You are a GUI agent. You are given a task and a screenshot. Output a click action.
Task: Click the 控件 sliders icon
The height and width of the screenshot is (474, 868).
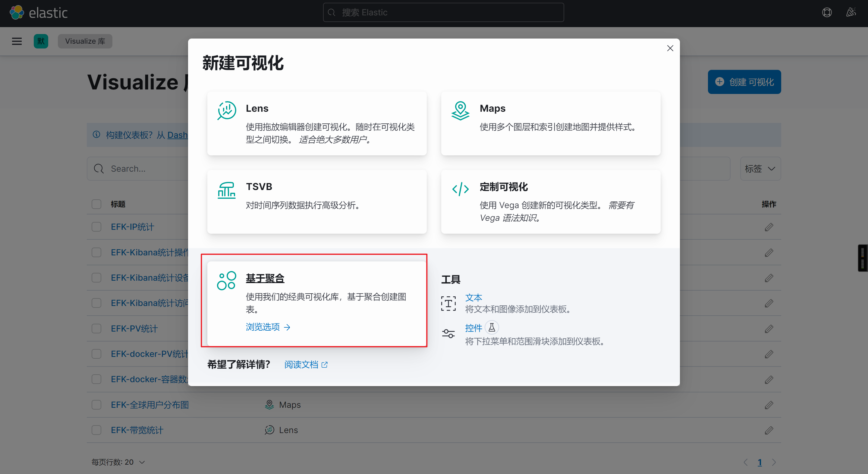[448, 333]
